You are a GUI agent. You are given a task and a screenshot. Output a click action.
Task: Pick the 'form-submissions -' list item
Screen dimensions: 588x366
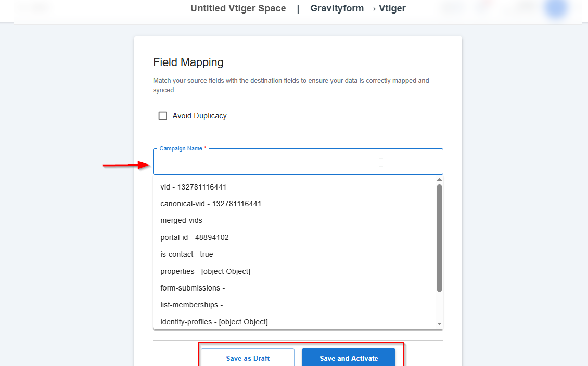pyautogui.click(x=193, y=288)
